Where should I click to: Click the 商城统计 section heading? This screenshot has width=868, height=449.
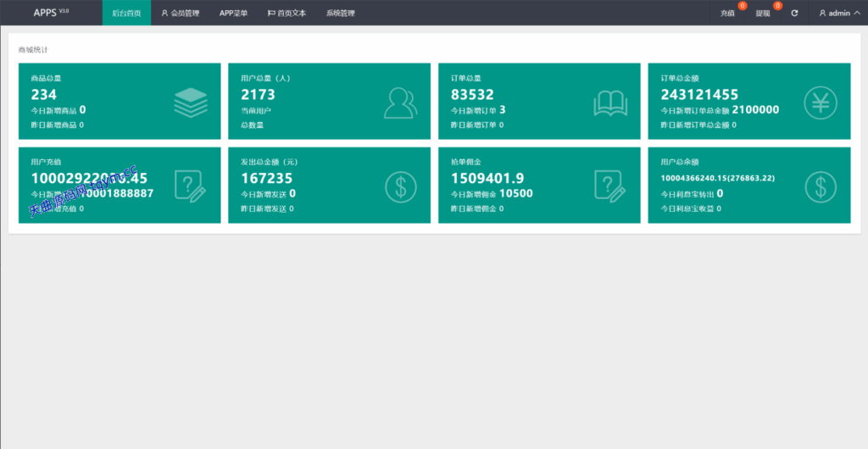tap(33, 50)
